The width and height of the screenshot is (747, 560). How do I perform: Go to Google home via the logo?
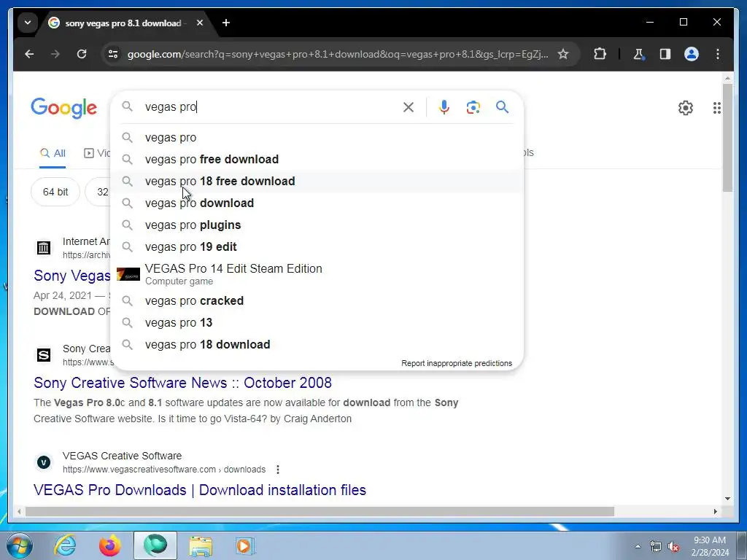[64, 108]
